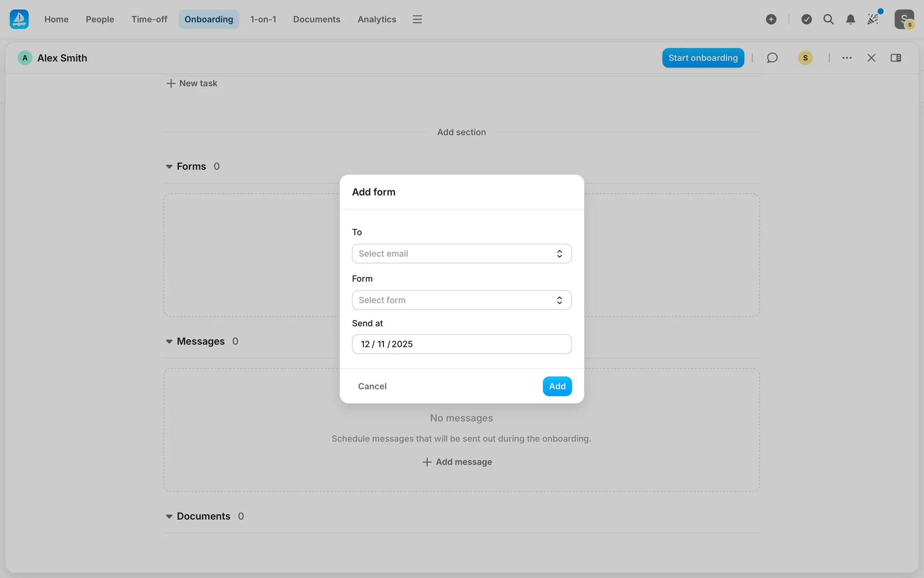924x578 pixels.
Task: Click the Add button in dialog
Action: pos(557,386)
